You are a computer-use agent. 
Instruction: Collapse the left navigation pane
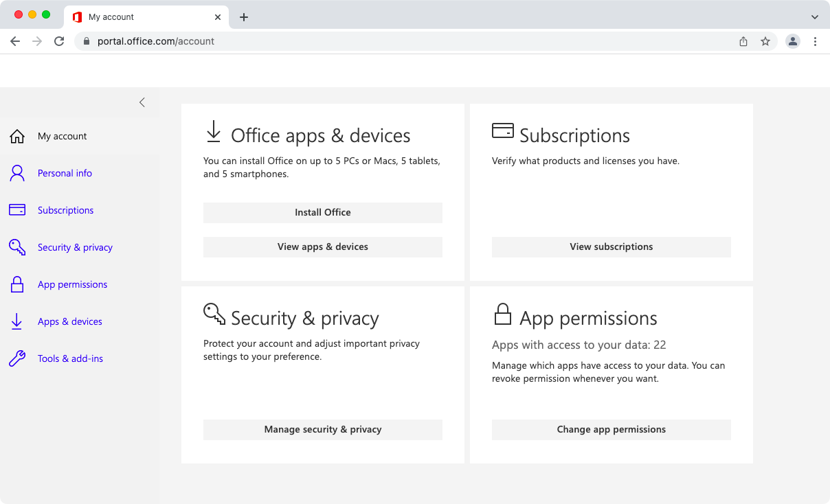point(142,102)
